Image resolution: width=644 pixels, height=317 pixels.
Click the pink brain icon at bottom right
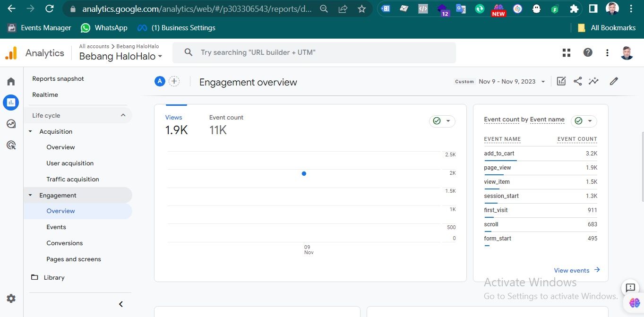coord(635,303)
